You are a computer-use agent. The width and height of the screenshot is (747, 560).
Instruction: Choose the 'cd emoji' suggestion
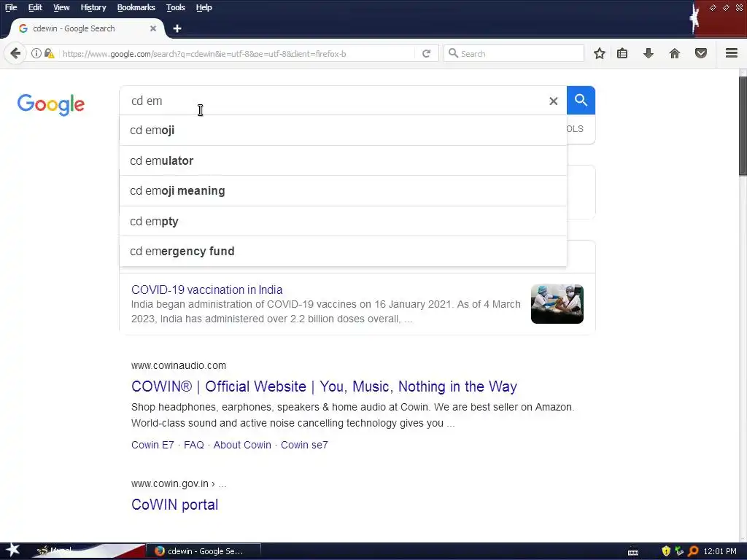coord(343,130)
